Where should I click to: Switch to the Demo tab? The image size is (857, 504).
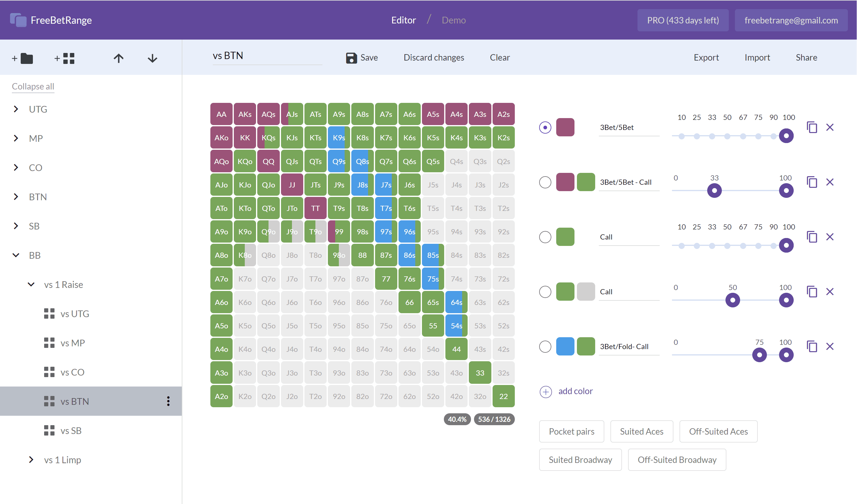453,20
